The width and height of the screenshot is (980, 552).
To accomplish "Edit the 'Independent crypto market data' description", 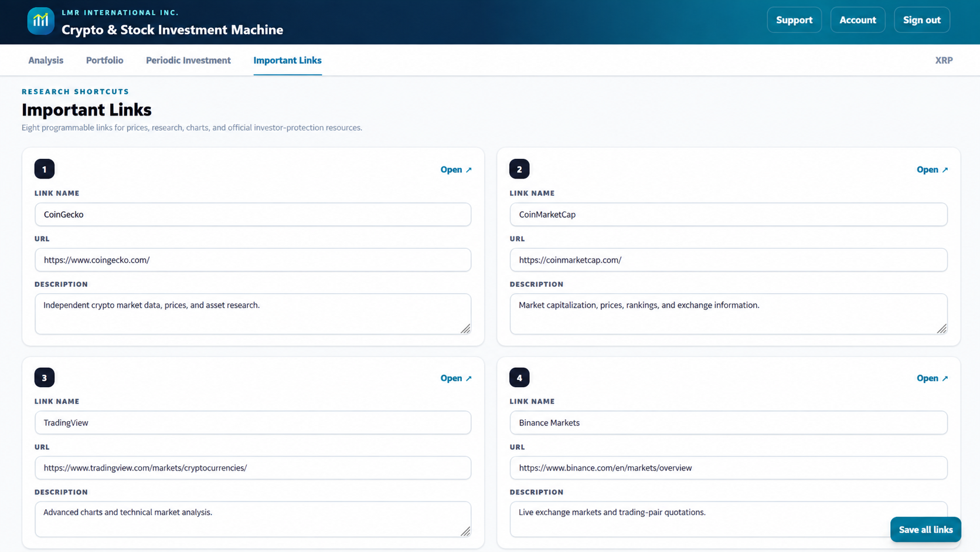I will coord(253,314).
